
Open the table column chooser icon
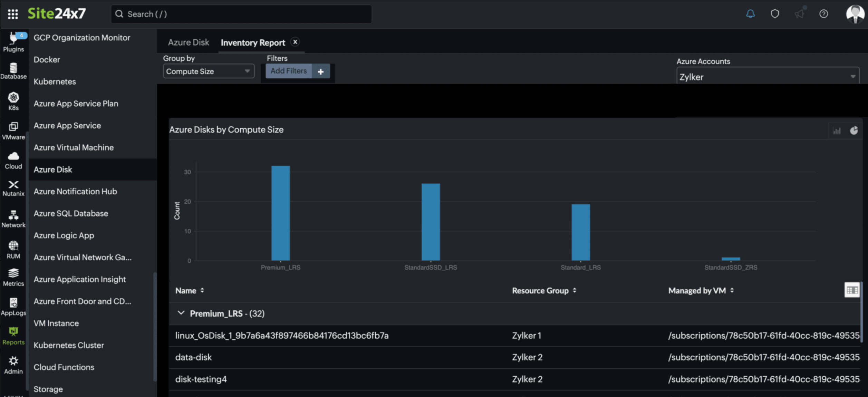pos(851,290)
